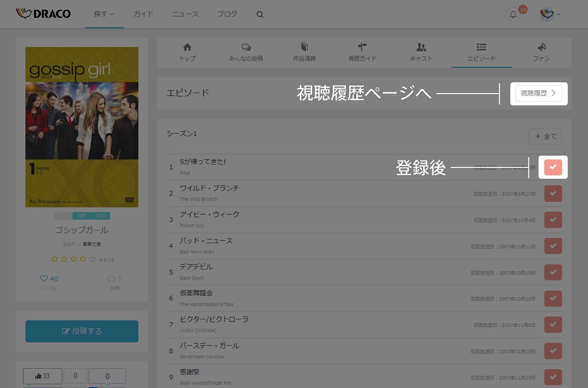Click the ゴシップガール title text
This screenshot has height=388, width=588.
point(82,230)
